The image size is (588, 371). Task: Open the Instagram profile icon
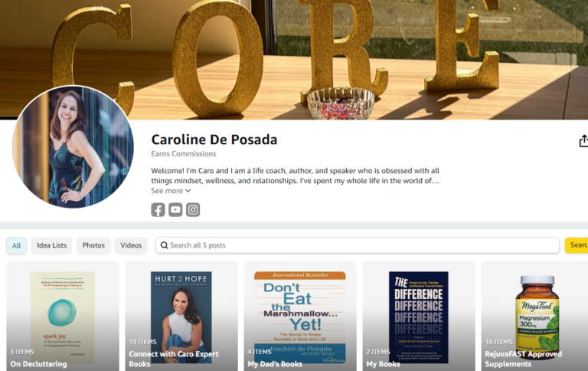193,209
